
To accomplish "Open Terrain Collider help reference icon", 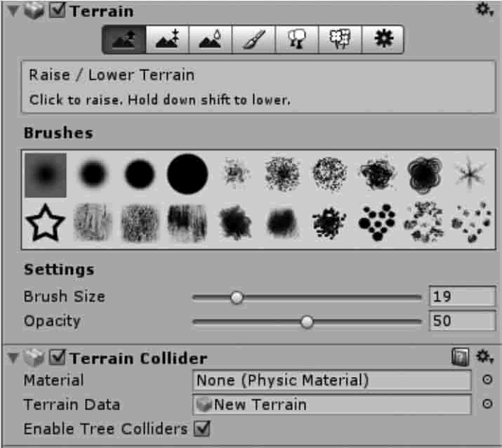I will point(460,357).
